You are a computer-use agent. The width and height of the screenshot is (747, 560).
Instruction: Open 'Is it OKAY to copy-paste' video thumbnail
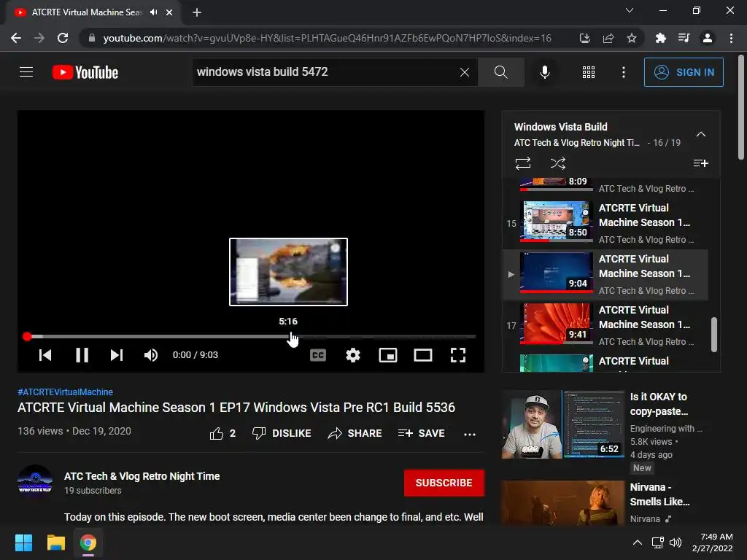(562, 424)
